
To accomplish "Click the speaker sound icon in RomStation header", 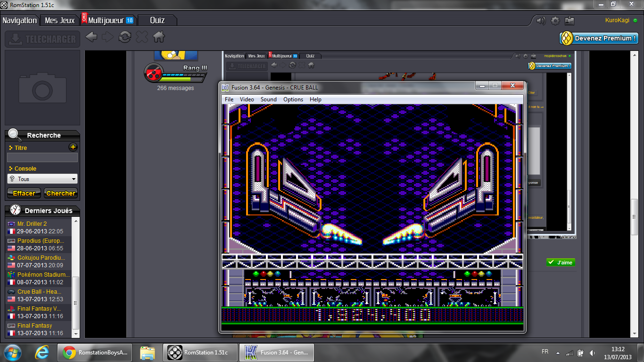I will click(x=541, y=20).
